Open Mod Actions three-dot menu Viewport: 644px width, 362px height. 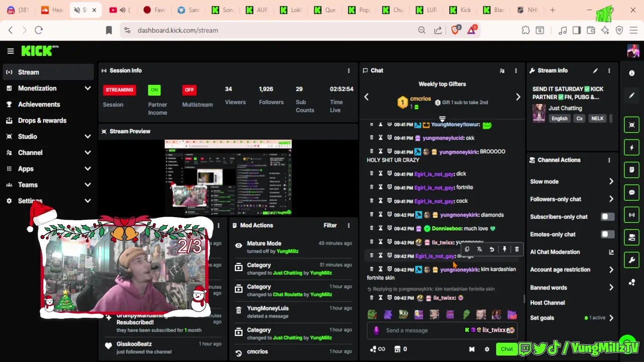[x=349, y=225]
